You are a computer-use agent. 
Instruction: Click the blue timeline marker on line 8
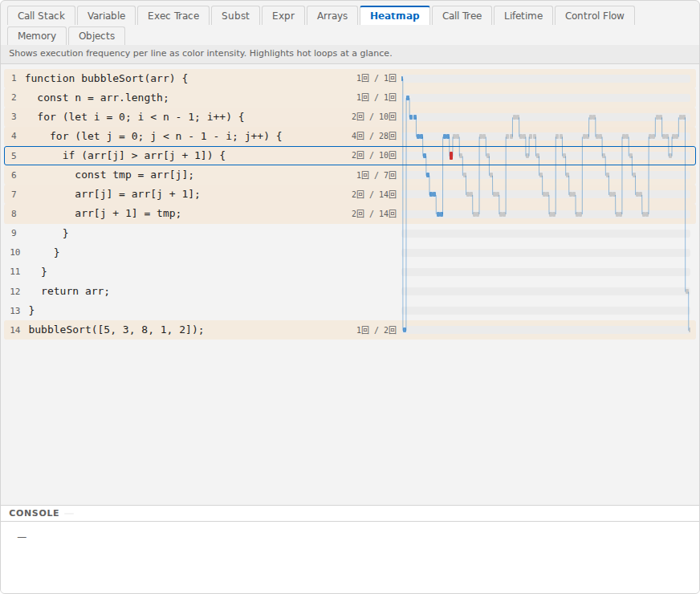click(440, 214)
